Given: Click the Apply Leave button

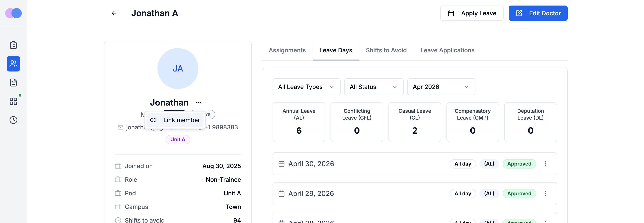Looking at the screenshot, I should pyautogui.click(x=472, y=13).
